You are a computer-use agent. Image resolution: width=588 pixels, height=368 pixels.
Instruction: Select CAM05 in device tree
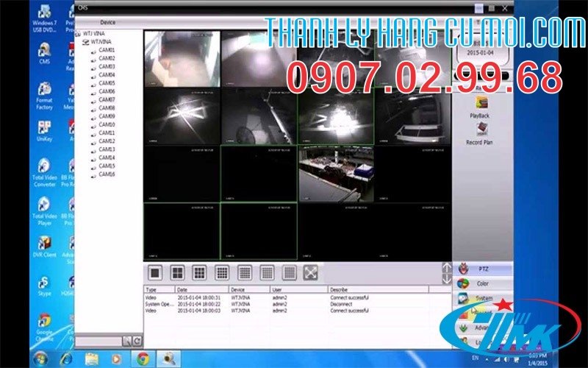107,83
